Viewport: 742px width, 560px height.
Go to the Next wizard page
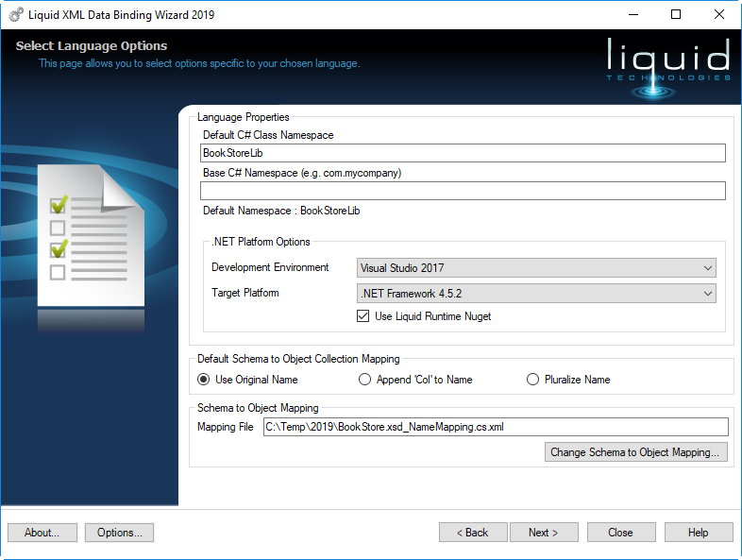[x=543, y=533]
